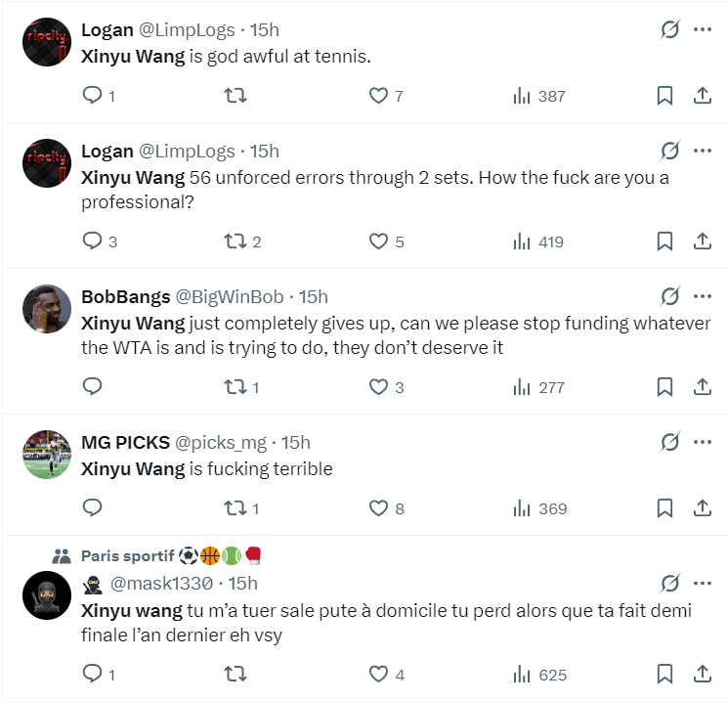728x702 pixels.
Task: Repost BobBangs' tweet about the WTA
Action: click(235, 387)
